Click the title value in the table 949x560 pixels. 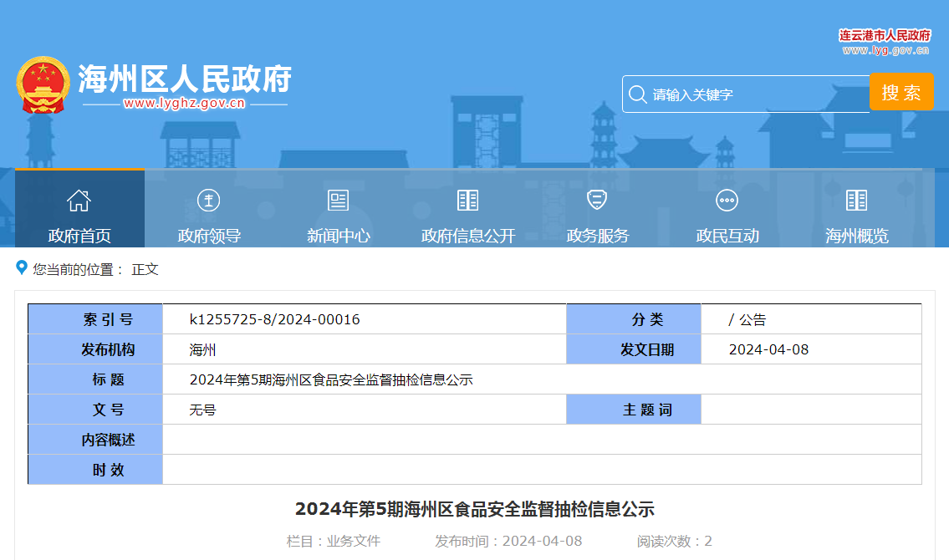pos(331,379)
